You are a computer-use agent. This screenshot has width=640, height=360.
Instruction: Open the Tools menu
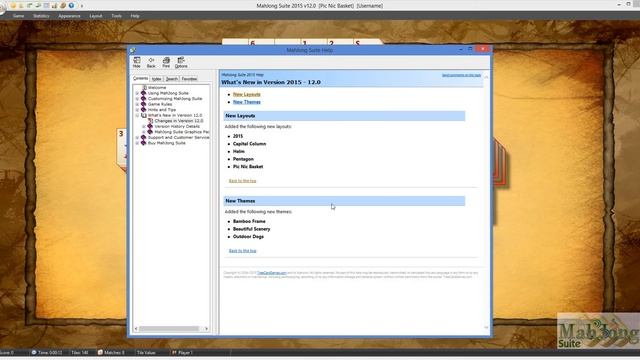pos(117,16)
